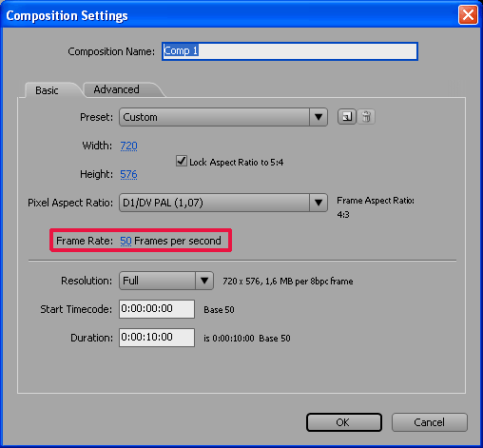Select the Basic tab
The width and height of the screenshot is (483, 448).
click(x=47, y=90)
